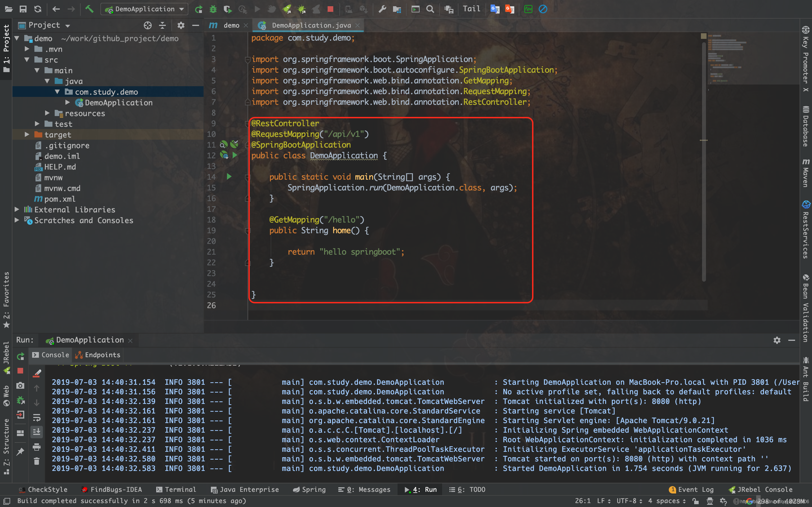
Task: Click the camera Dump Threads icon
Action: [21, 385]
